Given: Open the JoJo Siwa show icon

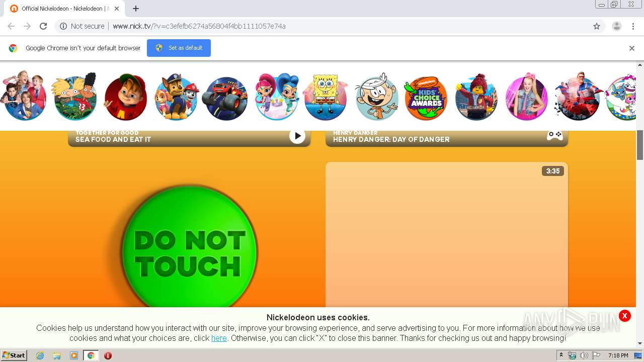Looking at the screenshot, I should [527, 98].
